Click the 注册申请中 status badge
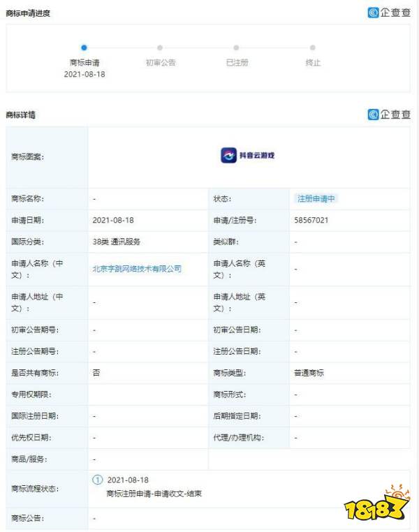This screenshot has height=532, width=419. (x=316, y=198)
